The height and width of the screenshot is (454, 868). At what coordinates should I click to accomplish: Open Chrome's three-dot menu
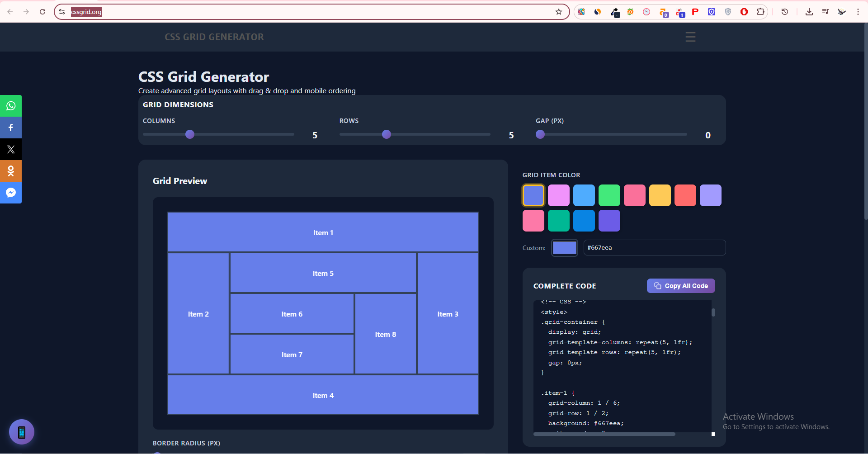click(x=859, y=12)
